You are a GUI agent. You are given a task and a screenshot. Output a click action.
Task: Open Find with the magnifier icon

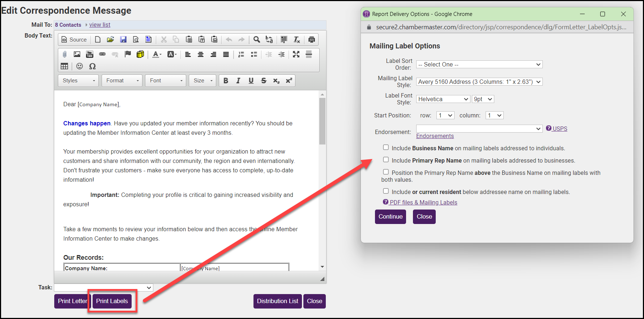click(x=256, y=40)
